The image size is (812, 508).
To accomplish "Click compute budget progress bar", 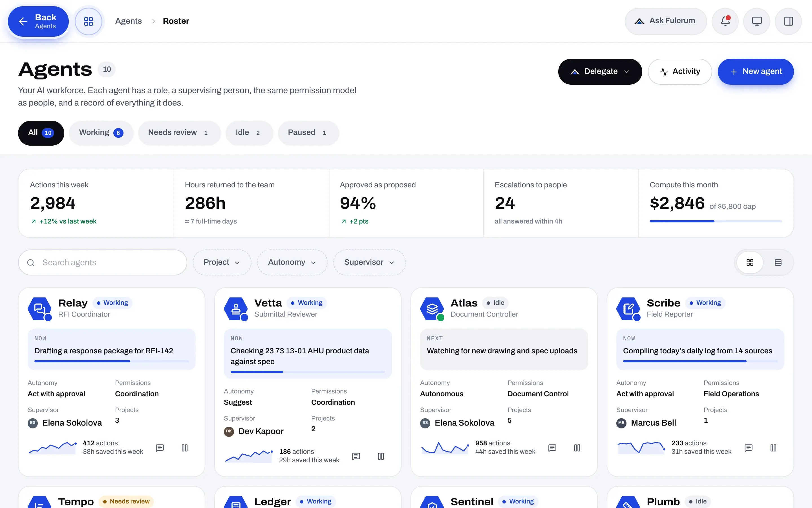I will click(715, 221).
